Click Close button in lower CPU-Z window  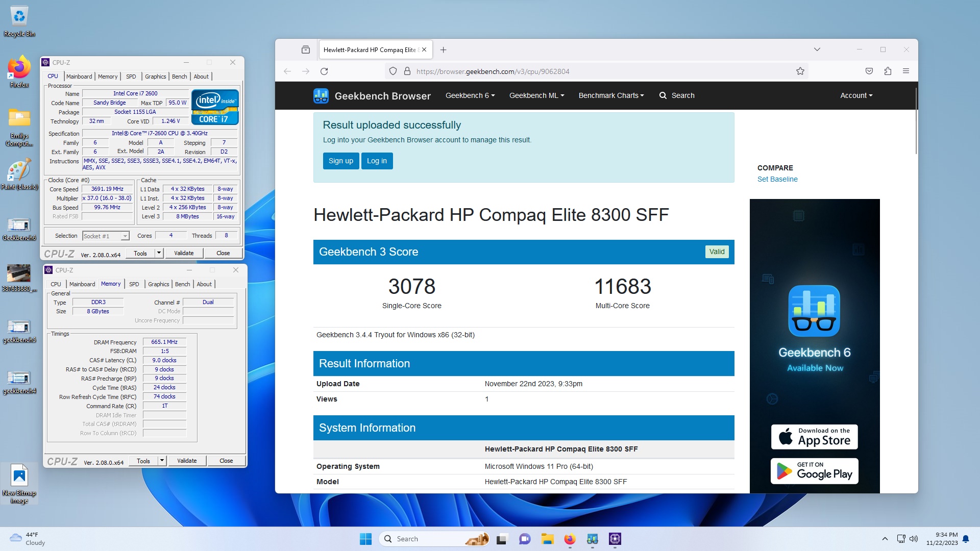(x=226, y=461)
